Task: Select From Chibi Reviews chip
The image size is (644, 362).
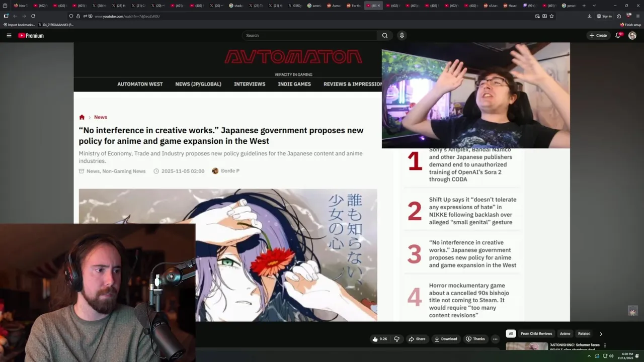Action: (536, 333)
